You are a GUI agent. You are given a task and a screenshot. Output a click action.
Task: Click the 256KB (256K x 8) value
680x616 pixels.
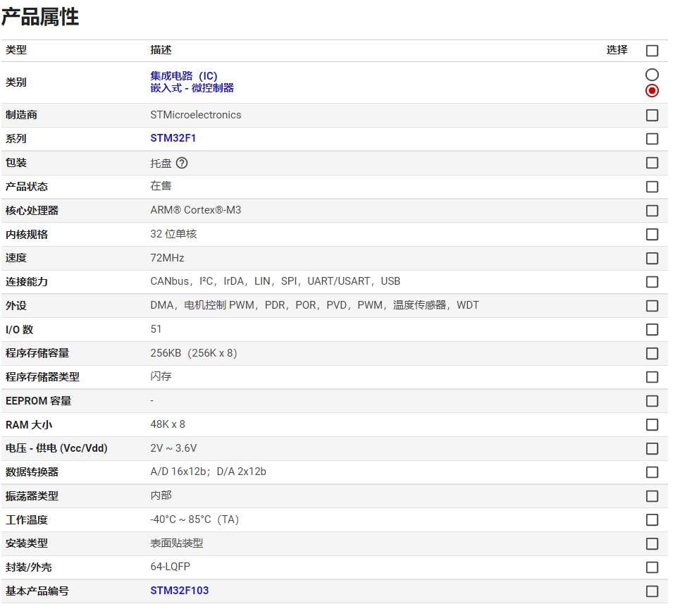[x=194, y=353]
